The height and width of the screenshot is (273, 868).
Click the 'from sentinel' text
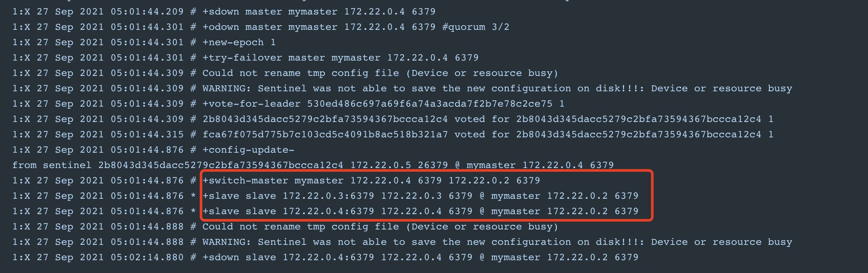tap(52, 165)
